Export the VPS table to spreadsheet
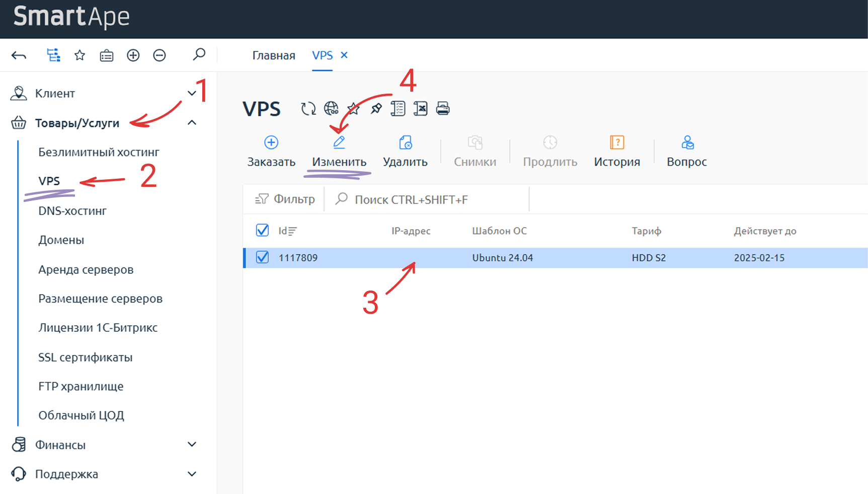 [420, 108]
